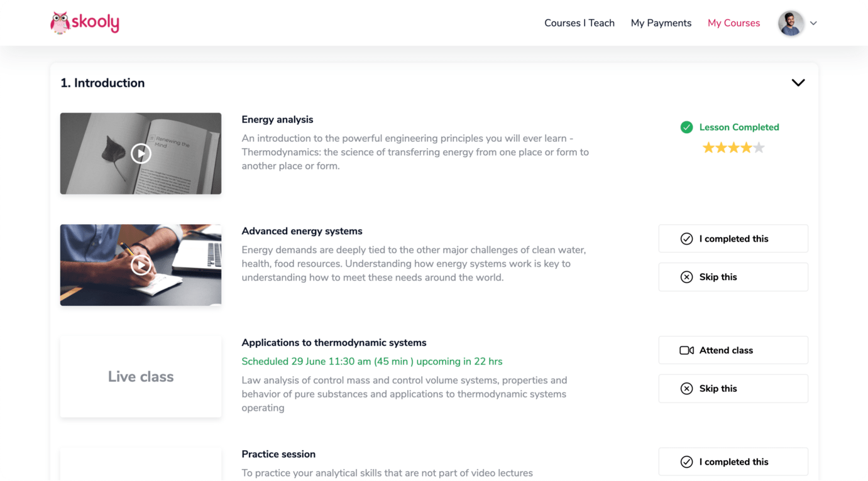Mark Practice session as completed
Image resolution: width=868 pixels, height=481 pixels.
[733, 462]
